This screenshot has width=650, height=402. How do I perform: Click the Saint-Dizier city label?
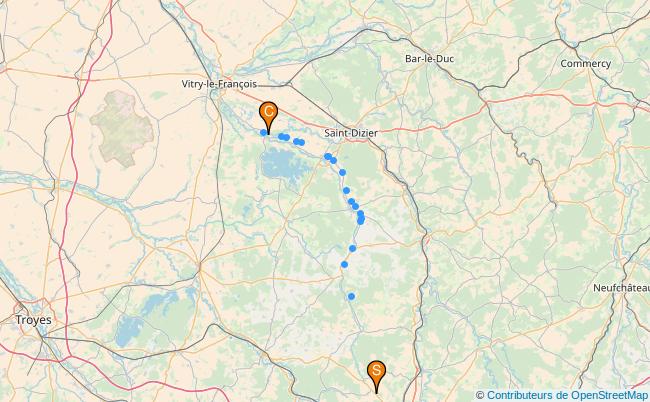point(351,133)
